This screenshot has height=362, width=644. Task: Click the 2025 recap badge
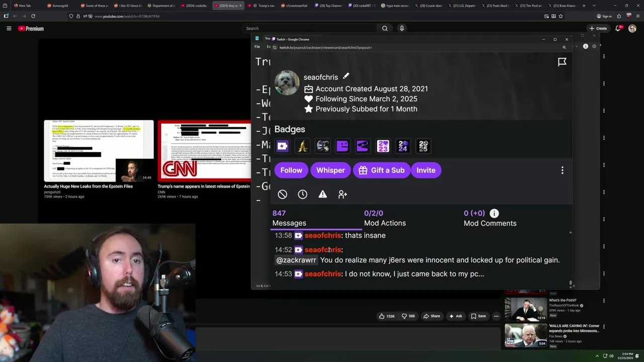(423, 146)
